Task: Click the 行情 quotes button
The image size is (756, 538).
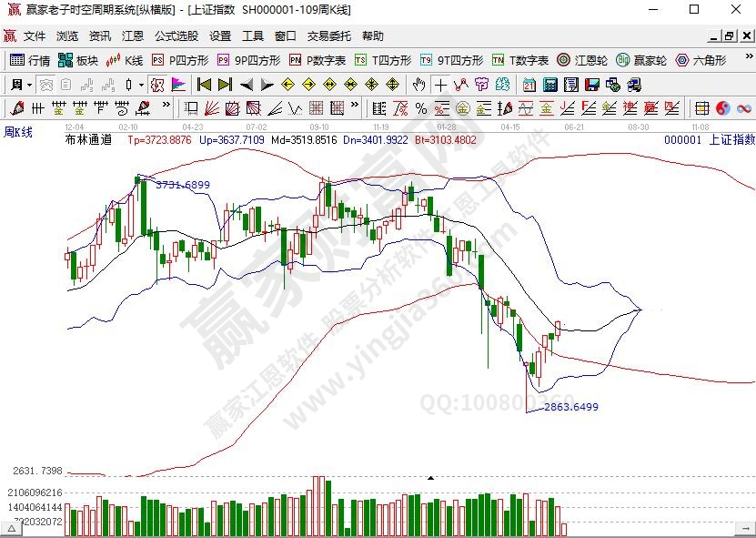Action: [x=30, y=60]
